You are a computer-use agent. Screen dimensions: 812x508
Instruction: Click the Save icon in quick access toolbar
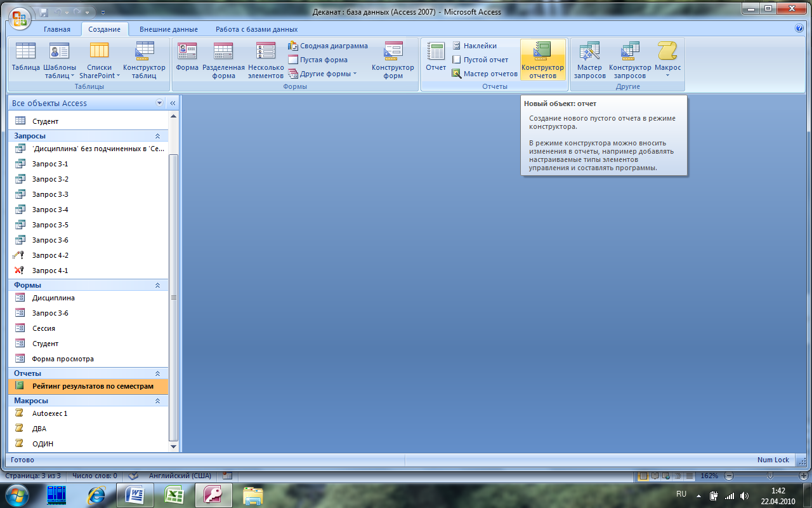(x=44, y=12)
